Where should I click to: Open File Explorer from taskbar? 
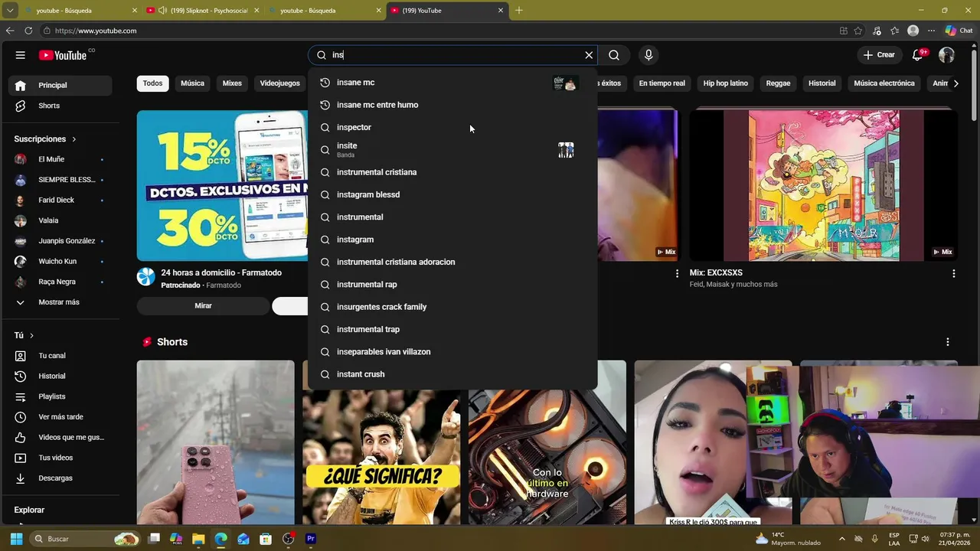coord(198,539)
